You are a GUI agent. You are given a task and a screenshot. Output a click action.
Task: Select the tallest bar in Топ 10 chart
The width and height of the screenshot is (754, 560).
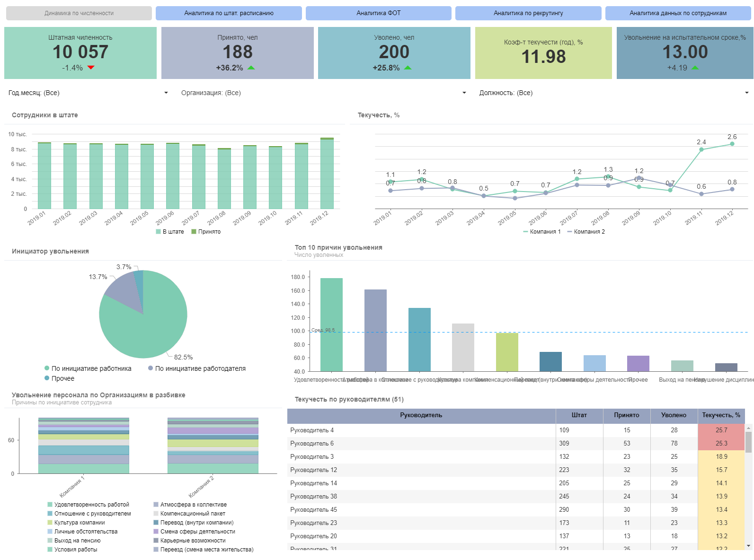[x=331, y=324]
